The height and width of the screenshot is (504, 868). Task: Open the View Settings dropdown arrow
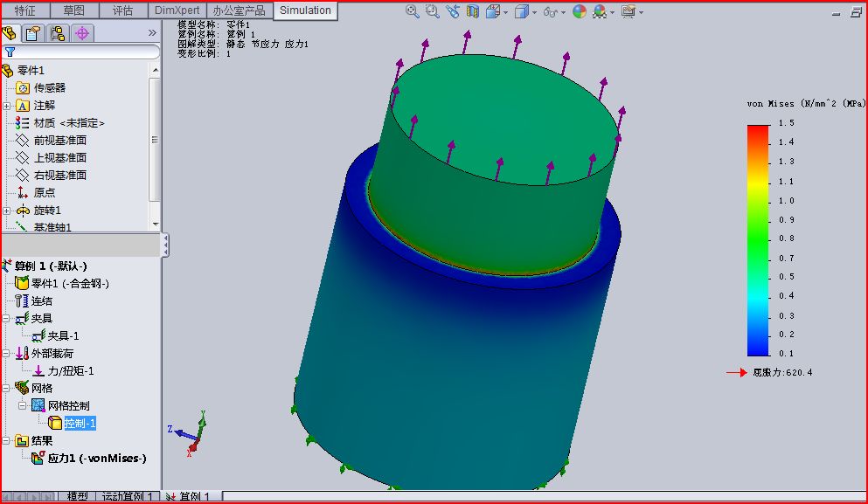coord(641,13)
